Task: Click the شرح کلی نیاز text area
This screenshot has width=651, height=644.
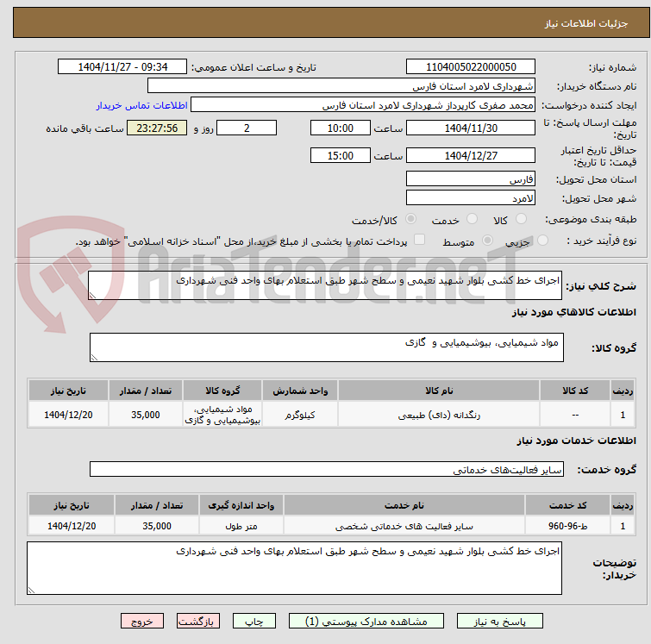Action: coord(325,285)
